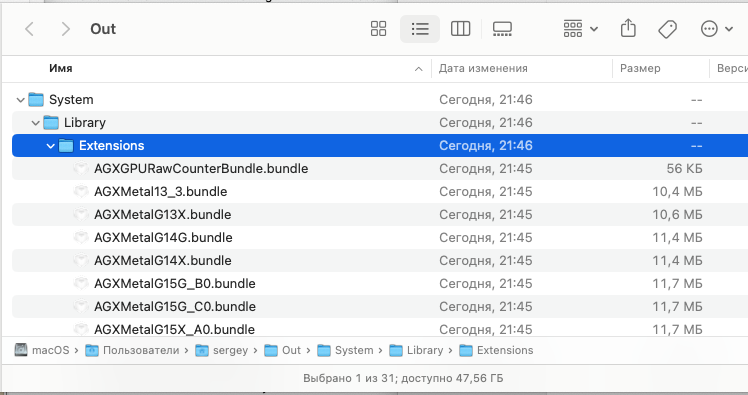Click the 10,4 МБ size value
Viewport: 748px width, 395px height.
(677, 191)
